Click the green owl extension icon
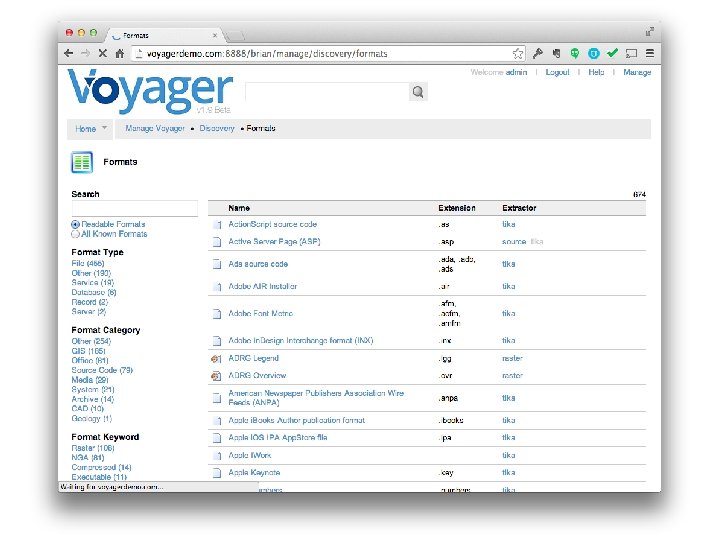Viewport: 720px width, 540px height. click(x=574, y=53)
